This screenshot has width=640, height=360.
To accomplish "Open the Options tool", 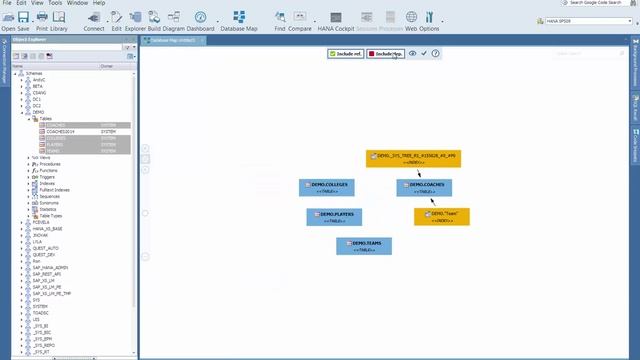I will pos(429,21).
